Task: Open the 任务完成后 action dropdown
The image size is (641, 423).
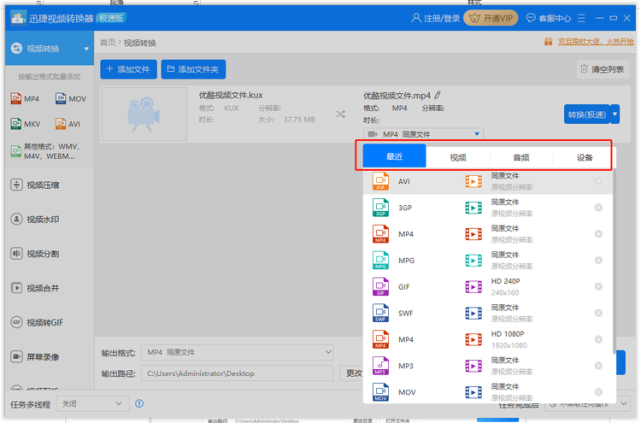Action: point(587,404)
